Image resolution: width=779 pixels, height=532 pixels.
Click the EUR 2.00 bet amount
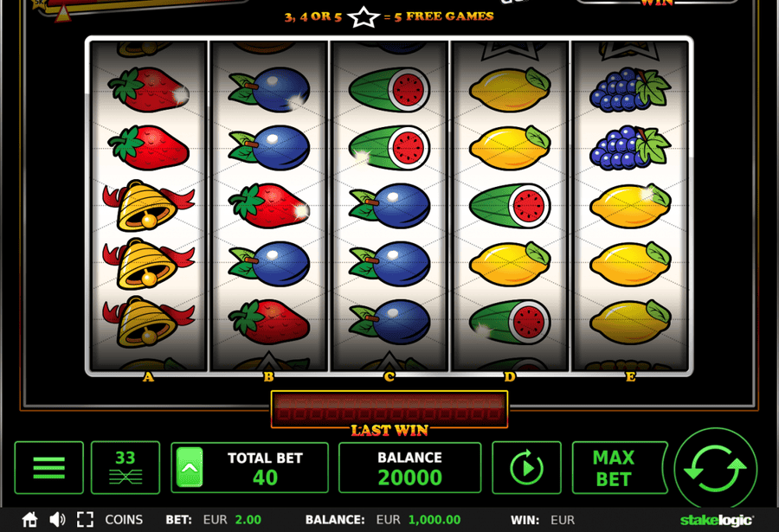click(232, 520)
